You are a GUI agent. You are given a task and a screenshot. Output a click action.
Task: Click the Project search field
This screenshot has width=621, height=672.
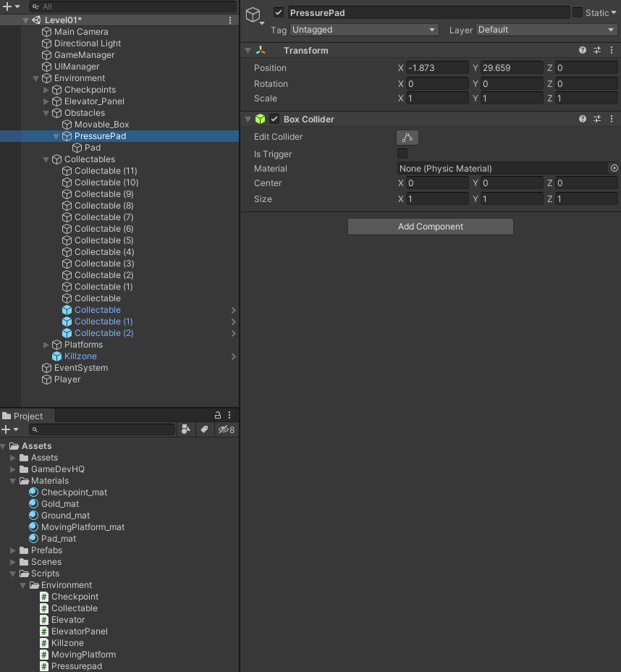(102, 429)
